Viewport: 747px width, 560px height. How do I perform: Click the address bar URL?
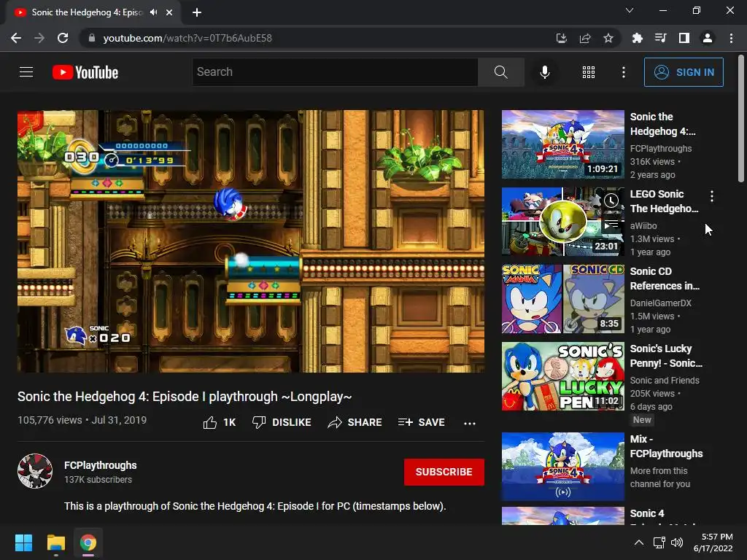(x=187, y=38)
